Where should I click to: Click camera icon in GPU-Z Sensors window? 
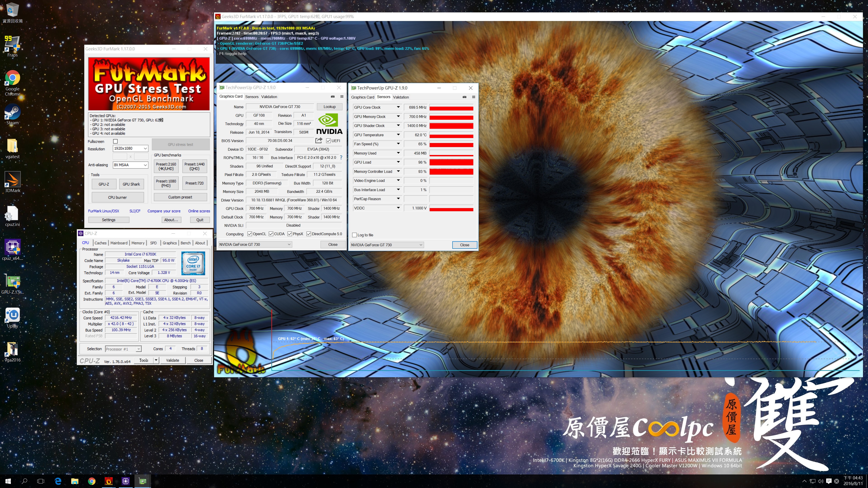click(x=464, y=97)
